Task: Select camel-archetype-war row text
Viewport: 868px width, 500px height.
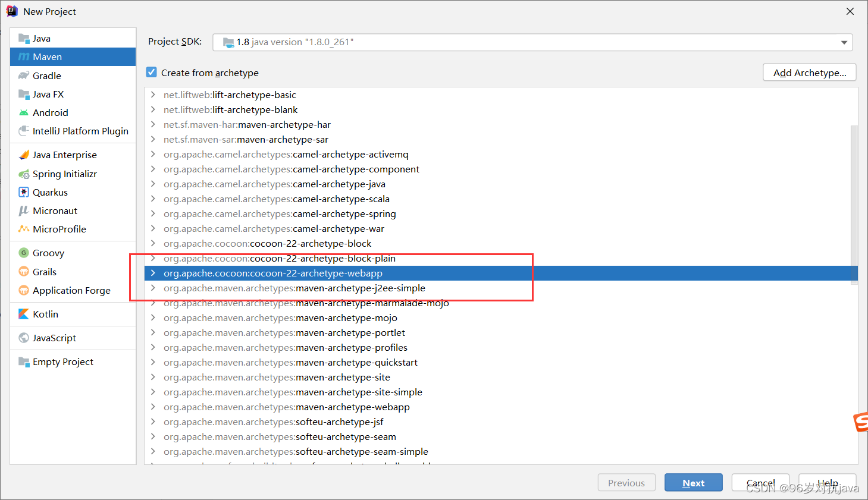Action: [274, 228]
